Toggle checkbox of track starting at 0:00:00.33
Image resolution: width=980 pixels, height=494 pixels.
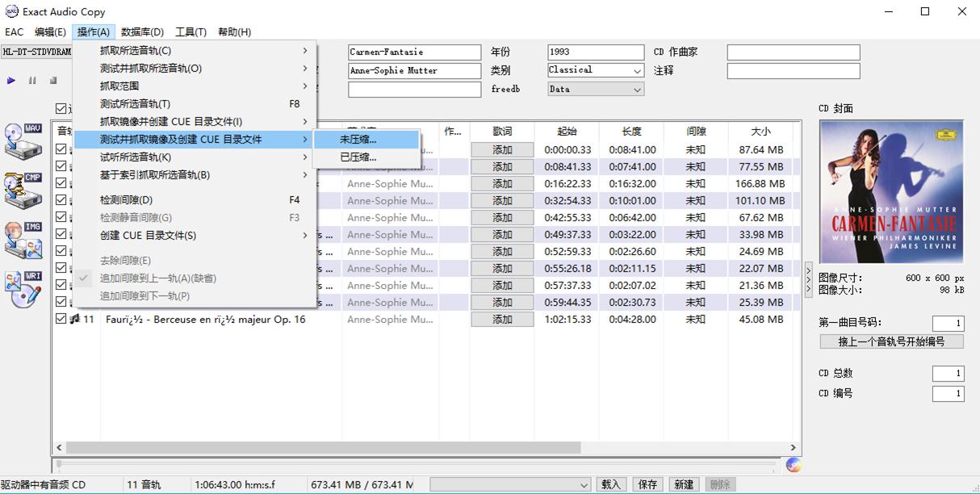click(61, 149)
